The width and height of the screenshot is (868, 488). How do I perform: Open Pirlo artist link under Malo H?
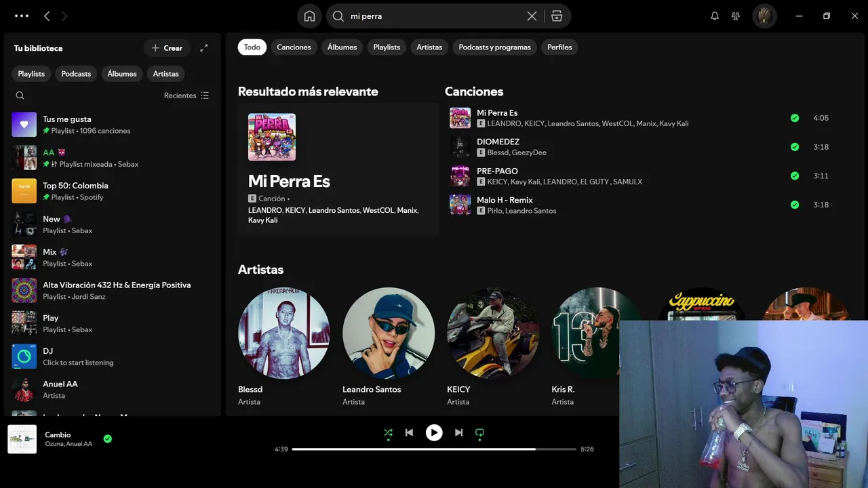(495, 211)
